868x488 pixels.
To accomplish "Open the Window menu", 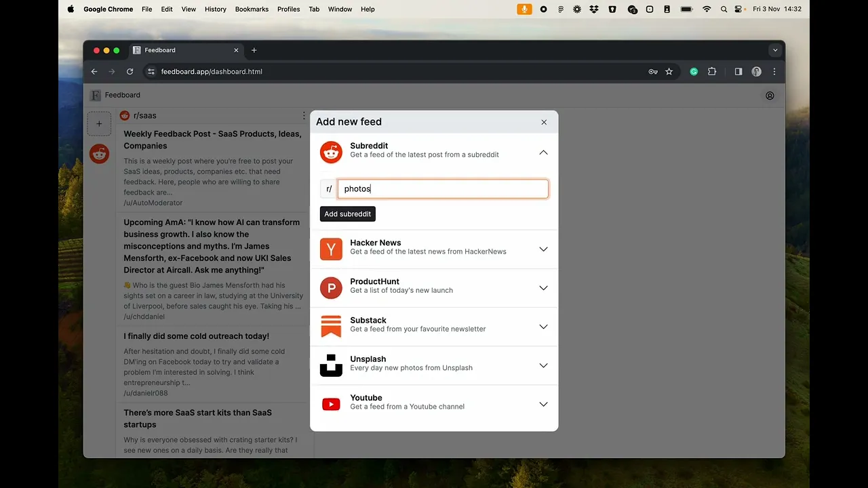I will click(x=340, y=9).
